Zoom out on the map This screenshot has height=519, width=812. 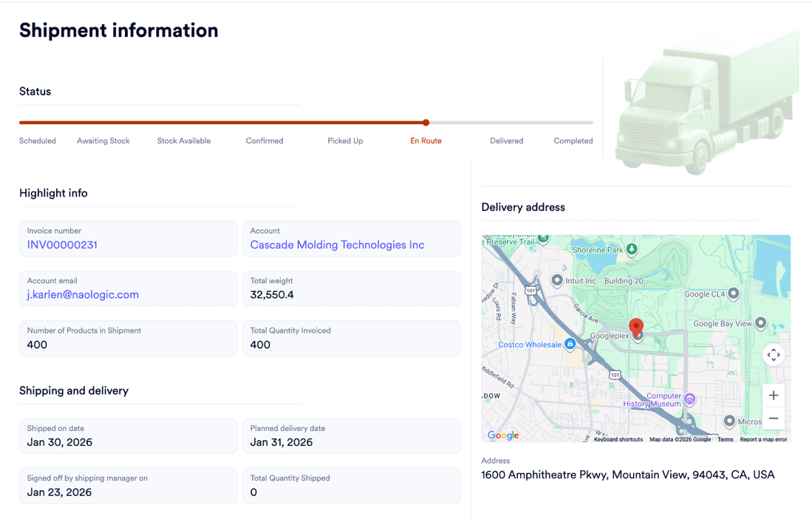(773, 418)
